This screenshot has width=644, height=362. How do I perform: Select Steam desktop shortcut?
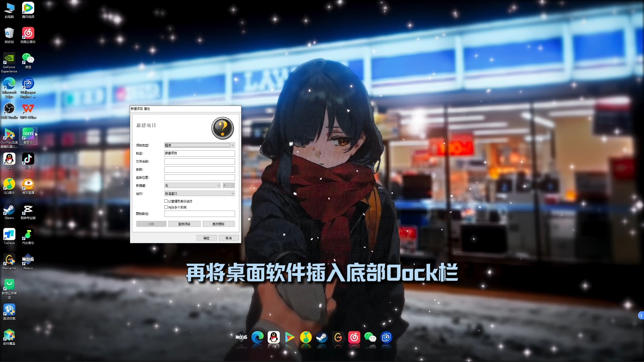(9, 212)
